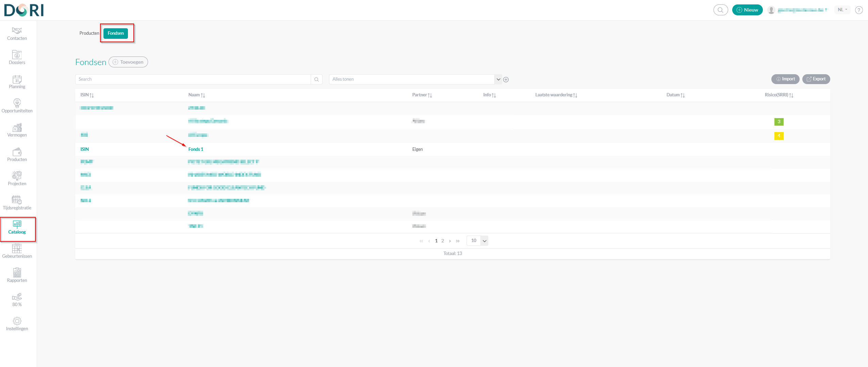Open the NL language dropdown
This screenshot has width=868, height=367.
click(842, 10)
